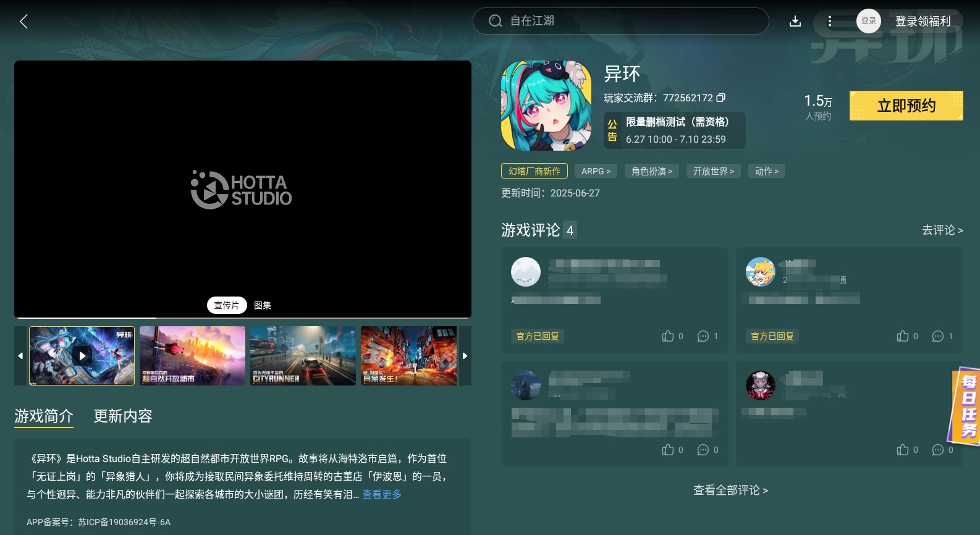Open the search box showing 自在江湖
Viewport: 980px width, 535px height.
620,21
